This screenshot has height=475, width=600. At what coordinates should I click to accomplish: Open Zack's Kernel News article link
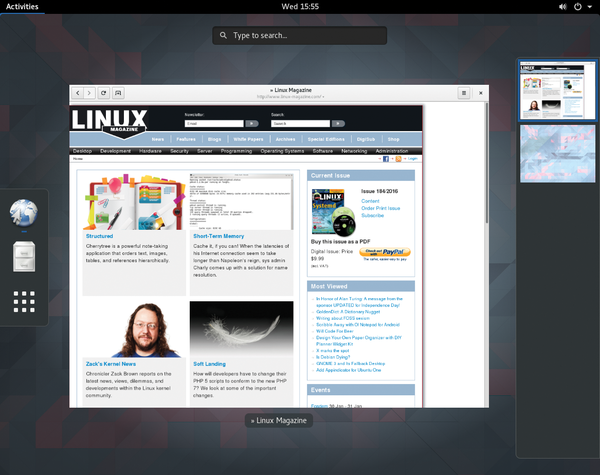pos(111,364)
